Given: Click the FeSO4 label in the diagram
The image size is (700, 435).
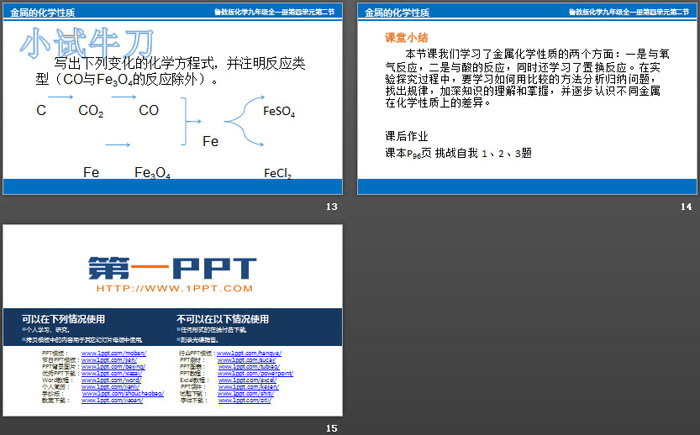Looking at the screenshot, I should (x=278, y=113).
